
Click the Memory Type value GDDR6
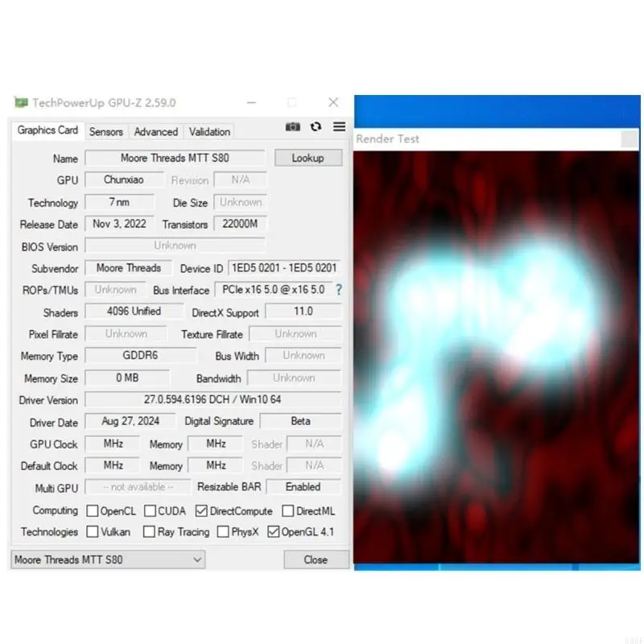coord(140,355)
